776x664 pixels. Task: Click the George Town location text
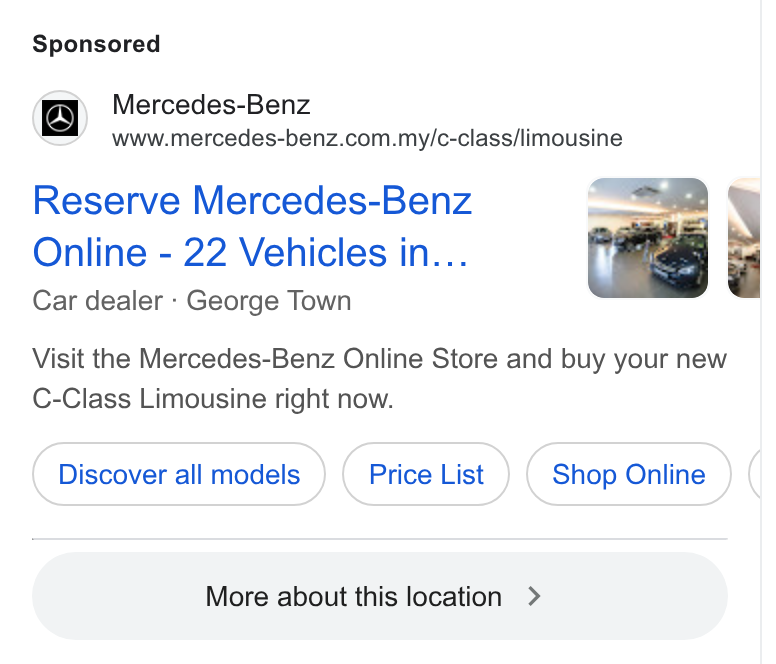click(269, 301)
